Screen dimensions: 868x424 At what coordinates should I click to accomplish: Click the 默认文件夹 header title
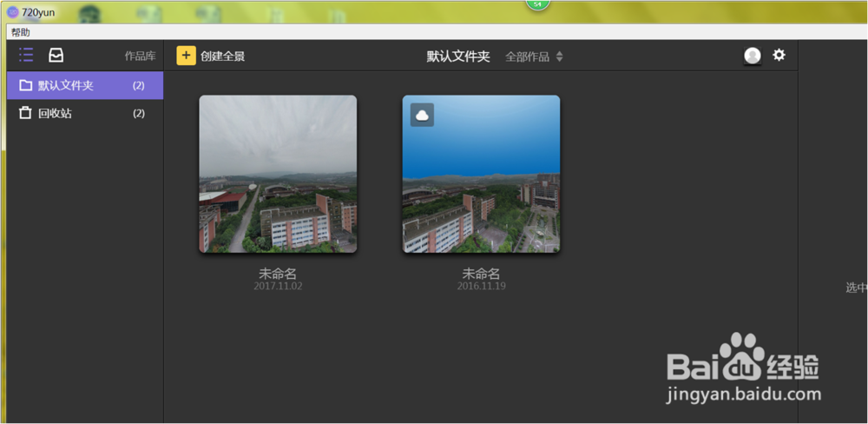coord(458,56)
